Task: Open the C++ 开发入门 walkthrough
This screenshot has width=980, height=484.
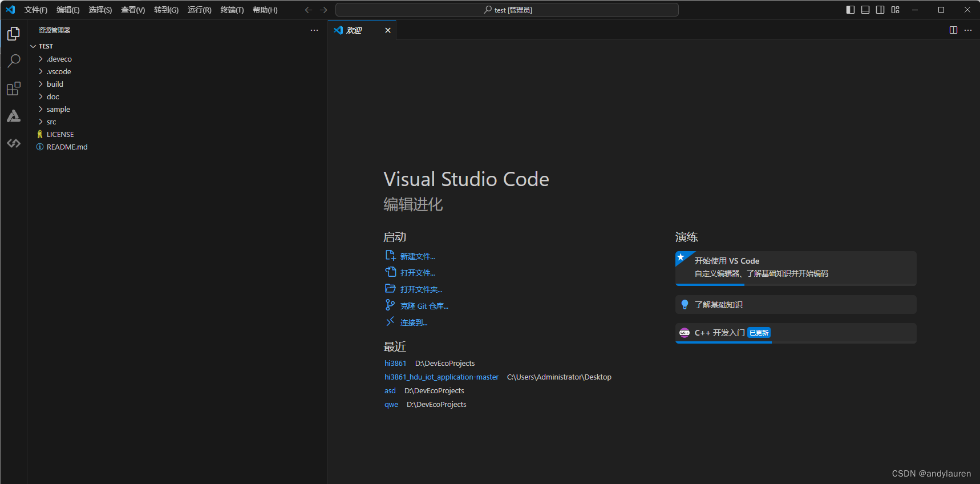Action: point(796,333)
